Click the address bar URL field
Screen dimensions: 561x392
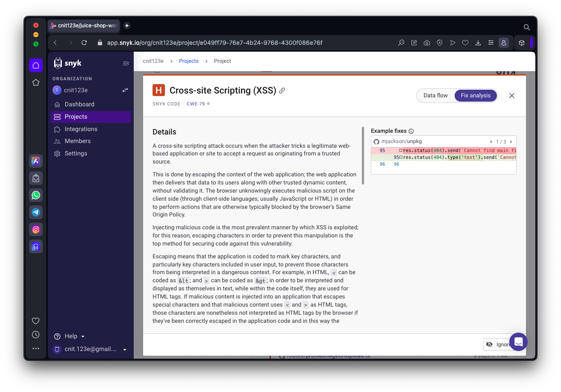pyautogui.click(x=214, y=43)
